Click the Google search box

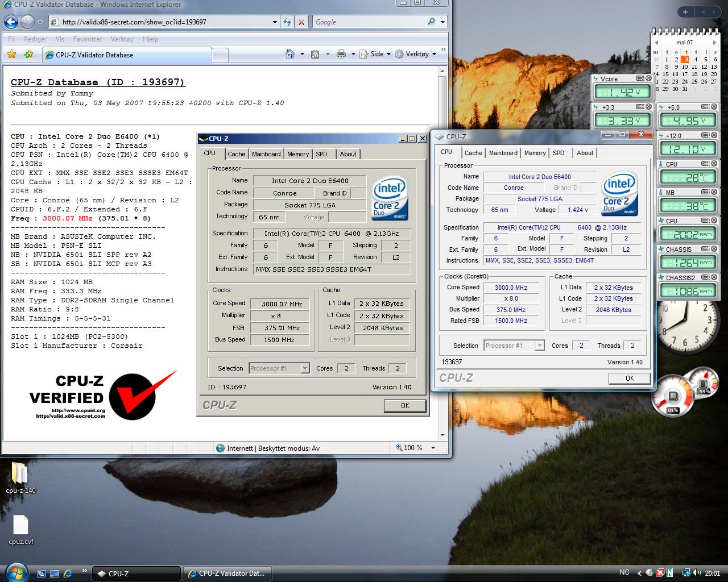(370, 22)
